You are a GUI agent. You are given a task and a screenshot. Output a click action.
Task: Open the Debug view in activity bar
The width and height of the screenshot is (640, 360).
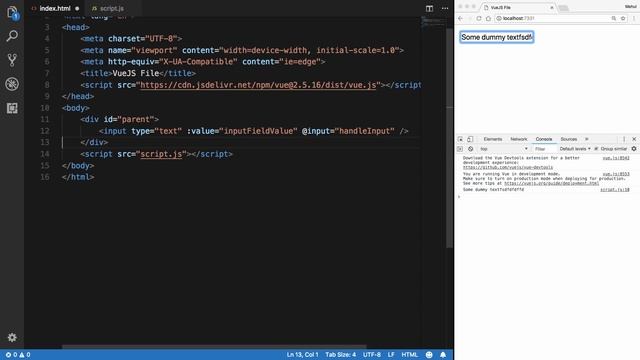(12, 84)
